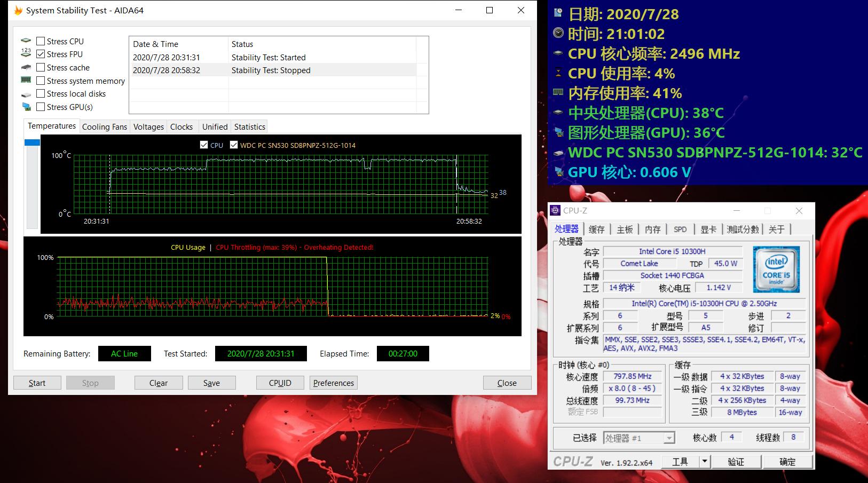Enable the Stress cache checkbox
This screenshot has height=483, width=868.
41,67
